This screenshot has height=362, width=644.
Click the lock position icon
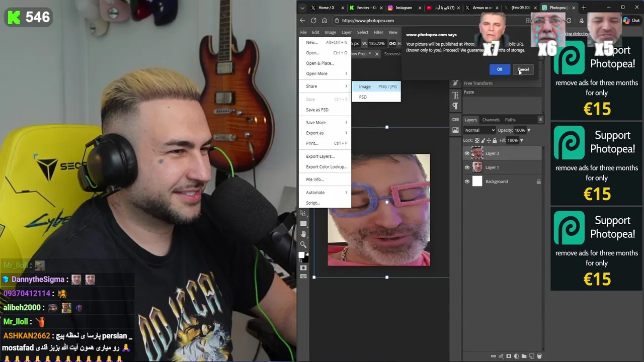(489, 140)
